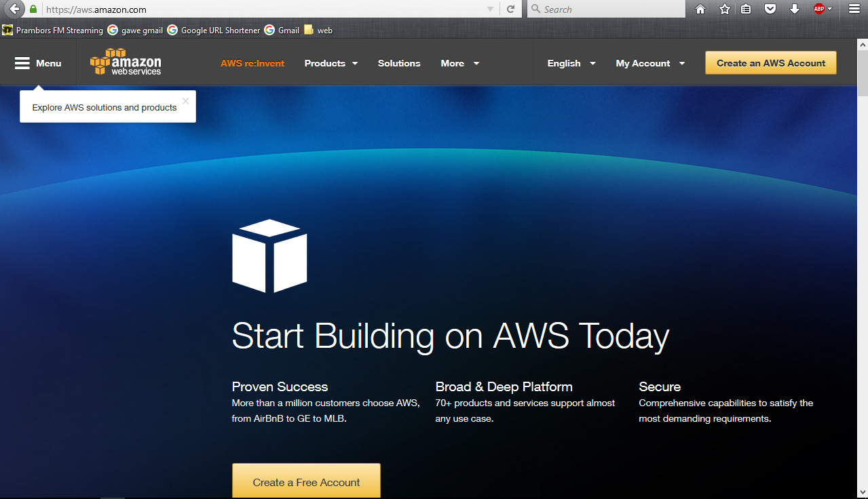
Task: Click the Create an AWS Account button
Action: pos(771,63)
